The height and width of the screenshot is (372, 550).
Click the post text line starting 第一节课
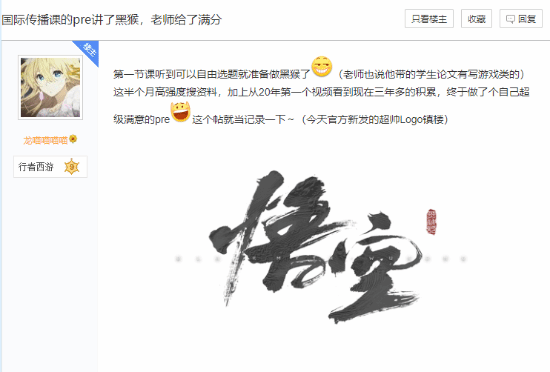pyautogui.click(x=319, y=74)
